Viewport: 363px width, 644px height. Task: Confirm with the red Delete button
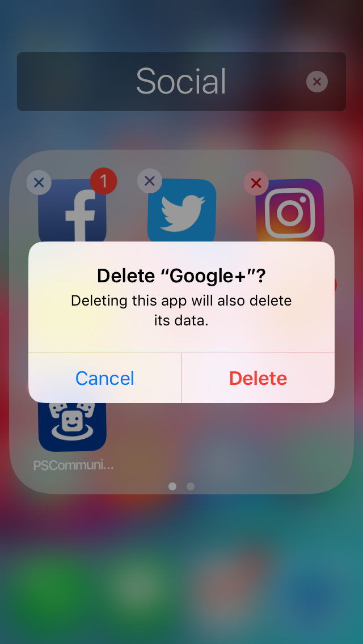click(x=258, y=378)
